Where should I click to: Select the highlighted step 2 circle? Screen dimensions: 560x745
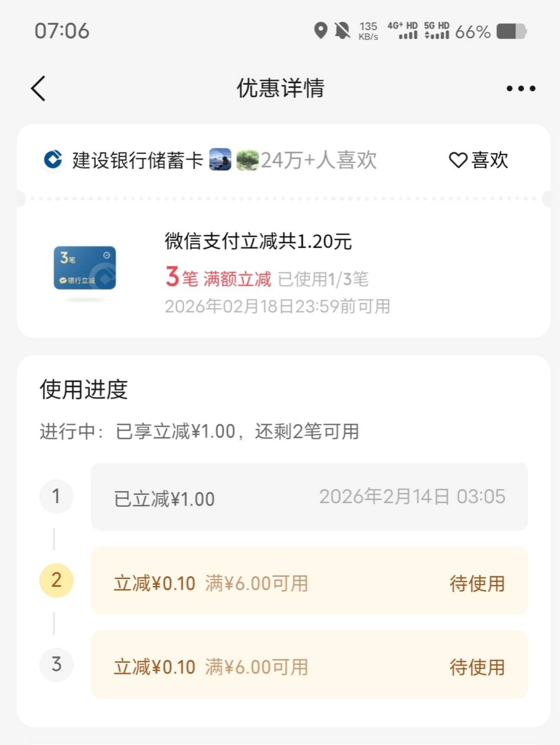[x=56, y=580]
